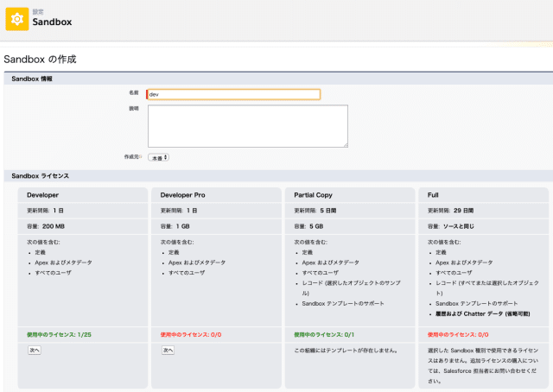Click 次の値を含む: in the Full card
This screenshot has height=392, width=553.
(x=444, y=242)
